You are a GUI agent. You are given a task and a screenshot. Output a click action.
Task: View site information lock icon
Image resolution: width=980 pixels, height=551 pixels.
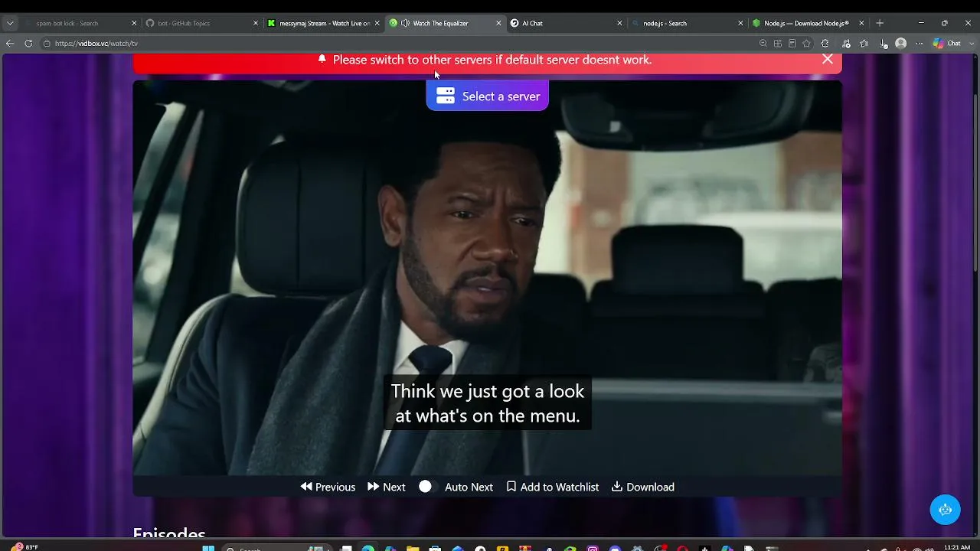(x=47, y=44)
